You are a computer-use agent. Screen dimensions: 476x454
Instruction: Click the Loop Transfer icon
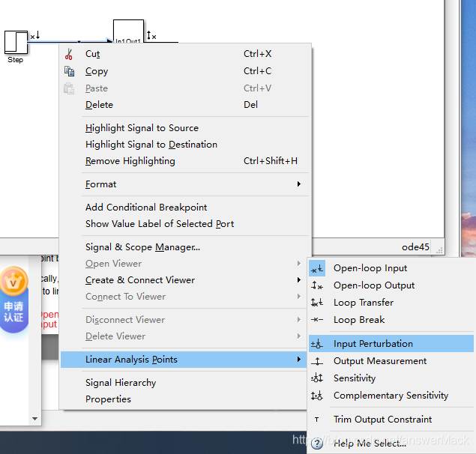[317, 303]
